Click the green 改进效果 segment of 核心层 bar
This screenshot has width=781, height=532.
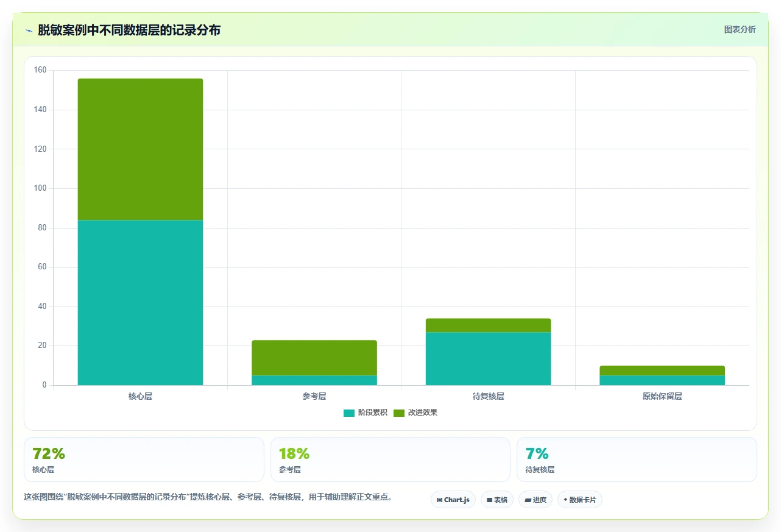[x=140, y=149]
